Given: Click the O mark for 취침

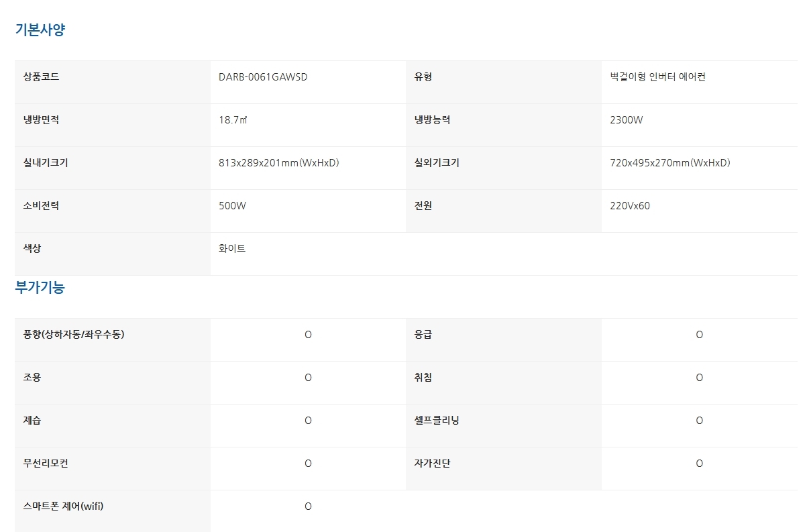Looking at the screenshot, I should [x=700, y=378].
